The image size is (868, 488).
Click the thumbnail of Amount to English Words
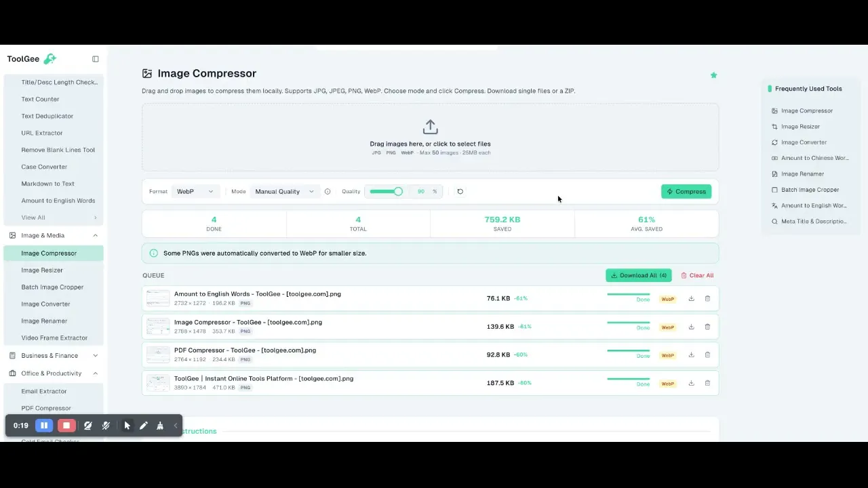point(158,298)
